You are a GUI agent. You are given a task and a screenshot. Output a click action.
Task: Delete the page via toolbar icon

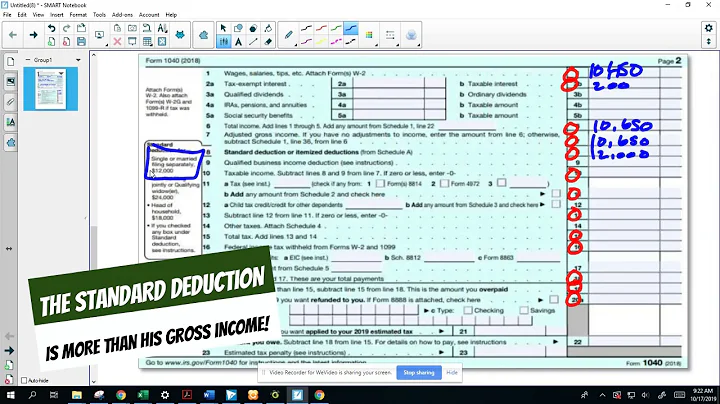pos(67,42)
